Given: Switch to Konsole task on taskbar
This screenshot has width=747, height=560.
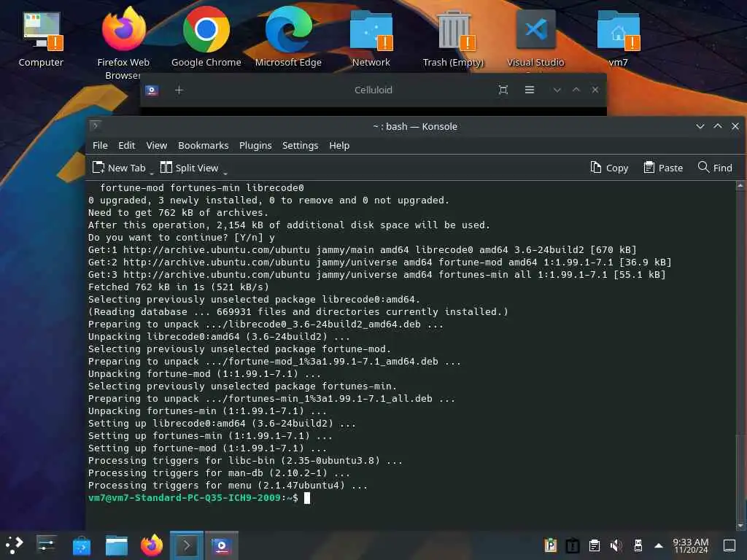Looking at the screenshot, I should pyautogui.click(x=186, y=545).
